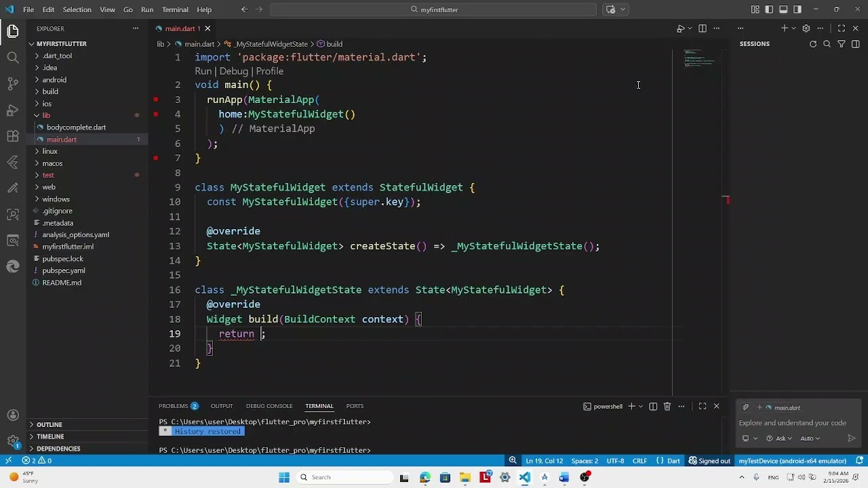Switch to the PROBLEMS tab
This screenshot has width=868, height=488.
pyautogui.click(x=178, y=406)
